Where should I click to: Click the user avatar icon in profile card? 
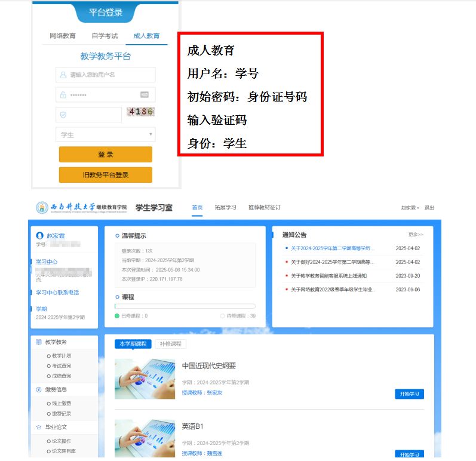click(x=40, y=236)
